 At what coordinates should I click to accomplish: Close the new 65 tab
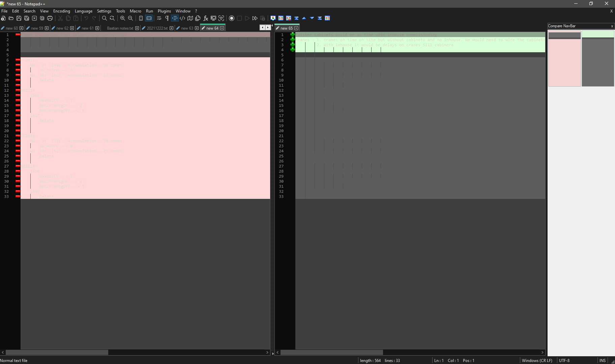pos(296,28)
